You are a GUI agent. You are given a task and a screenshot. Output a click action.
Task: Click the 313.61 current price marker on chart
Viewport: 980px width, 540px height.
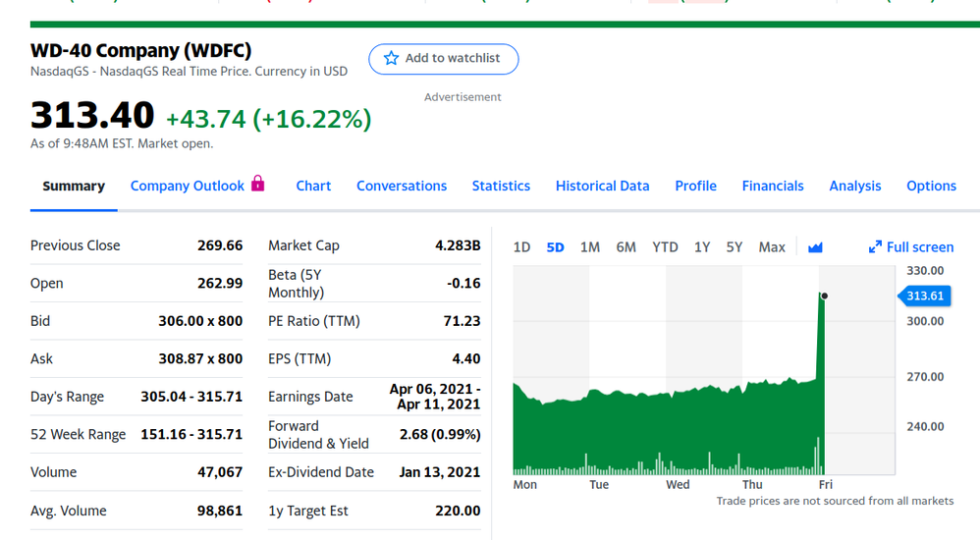(x=925, y=296)
